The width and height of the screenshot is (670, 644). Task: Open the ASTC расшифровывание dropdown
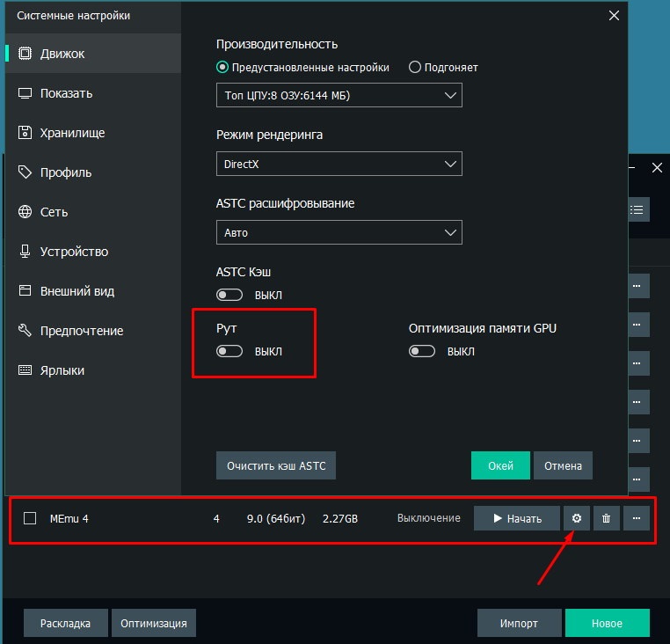point(339,232)
